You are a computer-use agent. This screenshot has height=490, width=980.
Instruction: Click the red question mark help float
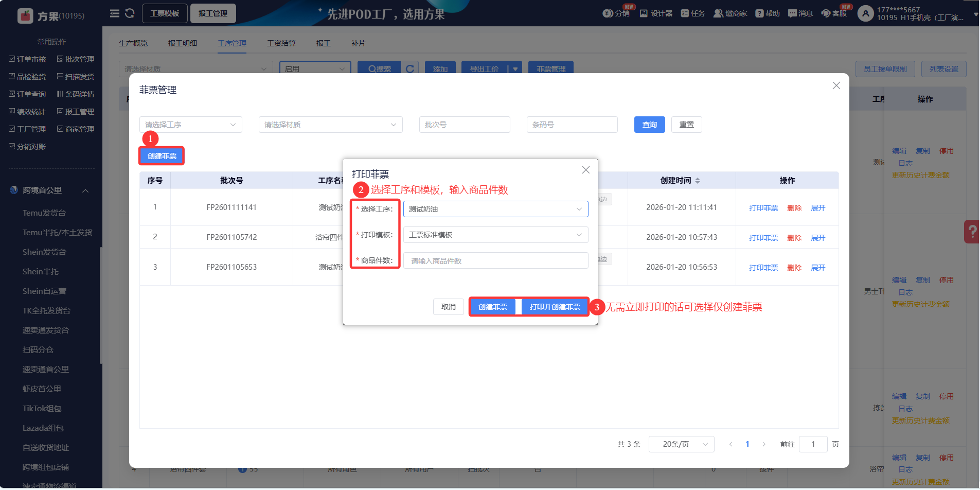tap(972, 232)
